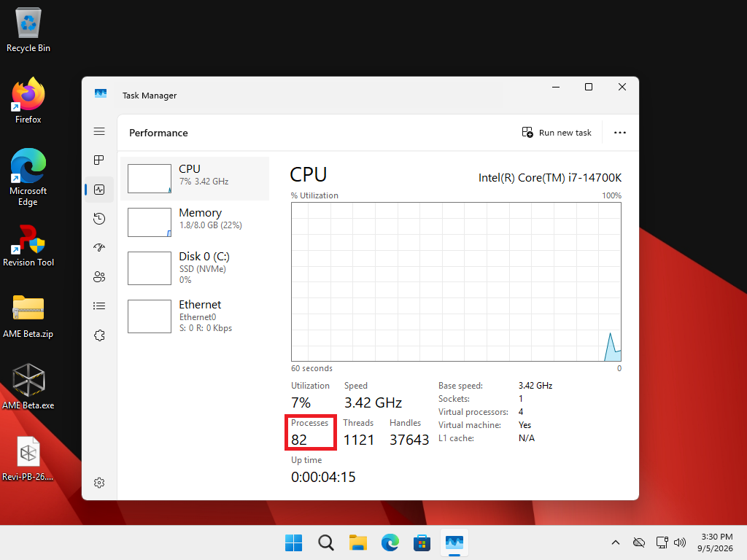Click Run new task button
The width and height of the screenshot is (747, 560).
557,133
